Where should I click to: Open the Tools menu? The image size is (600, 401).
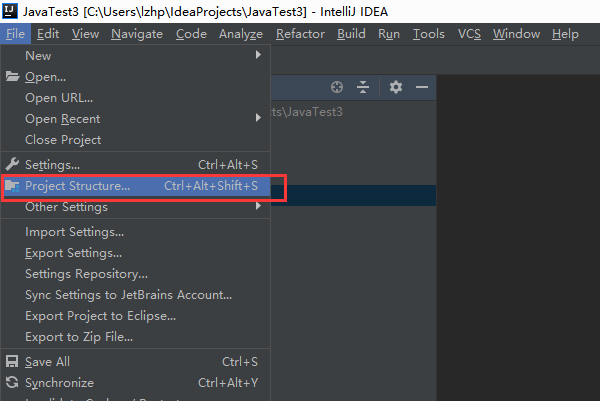click(x=429, y=34)
